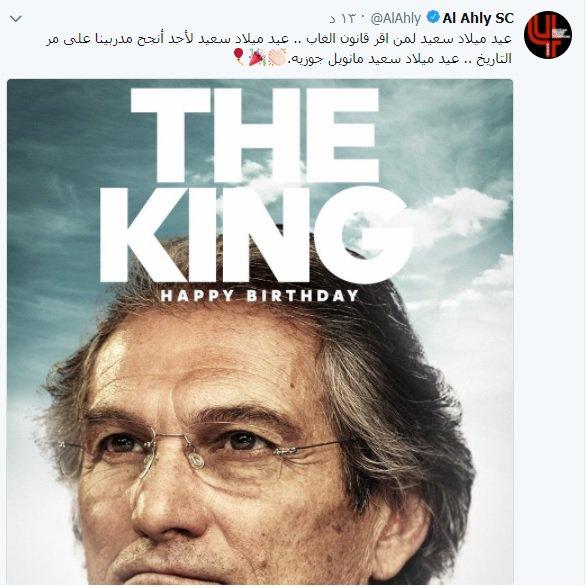Click the party popper emoji
The height and width of the screenshot is (588, 586).
coord(257,57)
